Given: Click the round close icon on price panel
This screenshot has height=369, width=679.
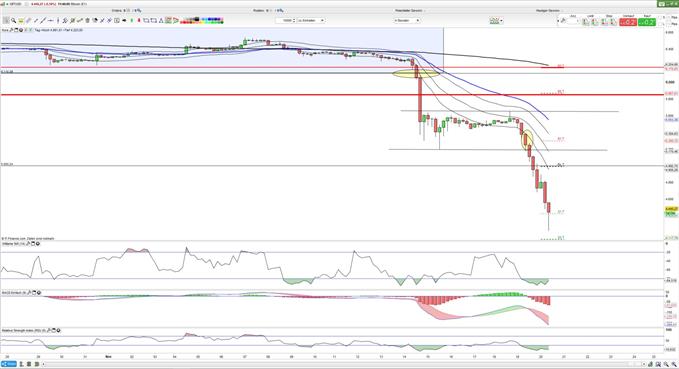Looking at the screenshot, I should pyautogui.click(x=21, y=30).
